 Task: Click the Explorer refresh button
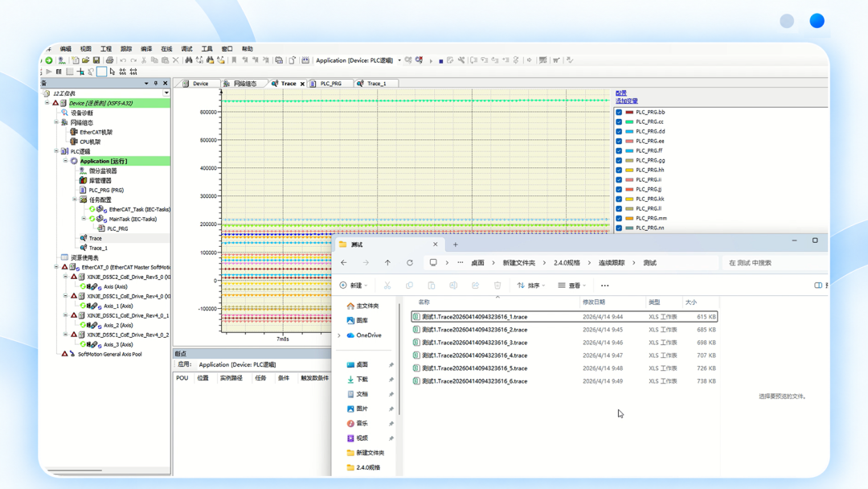(x=410, y=263)
